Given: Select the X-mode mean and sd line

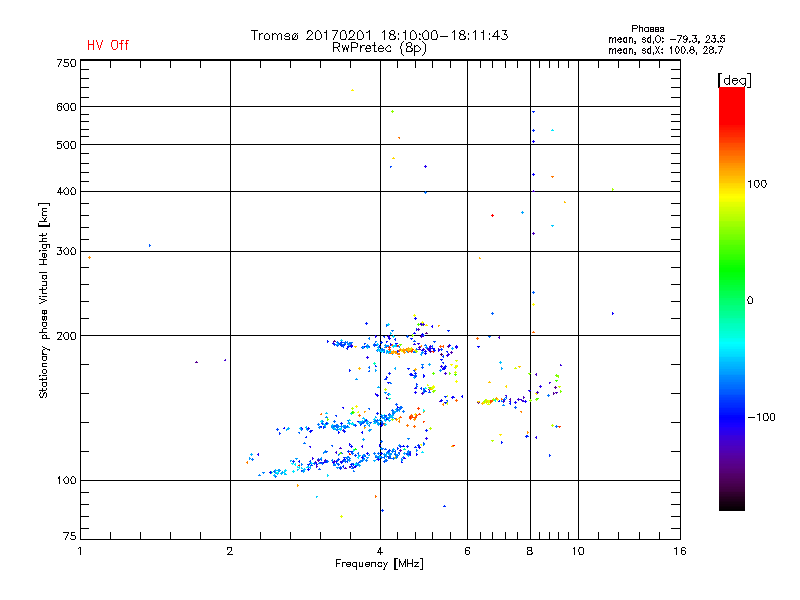Looking at the screenshot, I should (665, 49).
